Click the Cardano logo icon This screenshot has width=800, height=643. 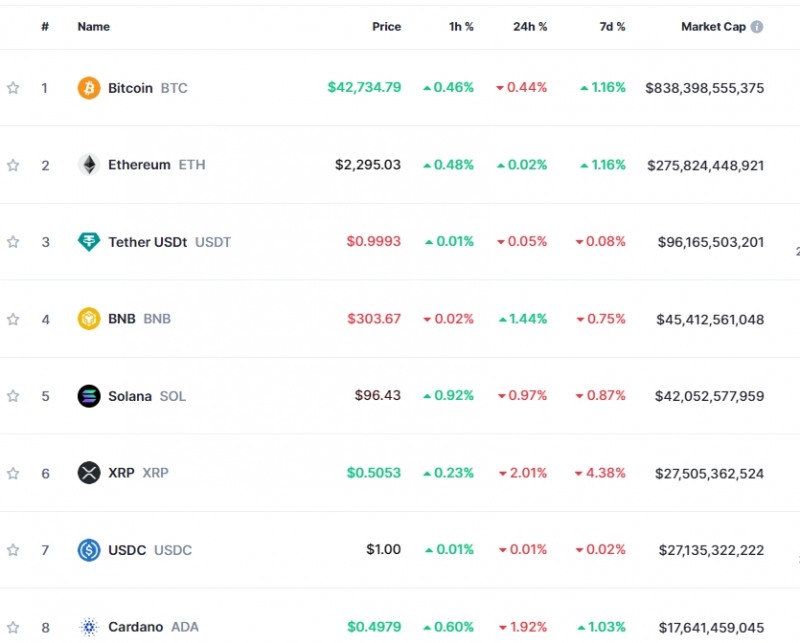89,627
